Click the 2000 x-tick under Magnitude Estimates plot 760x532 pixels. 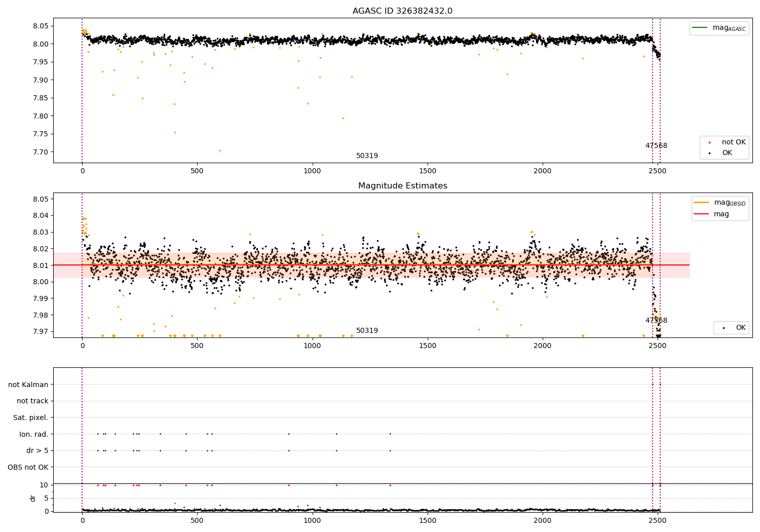[543, 346]
